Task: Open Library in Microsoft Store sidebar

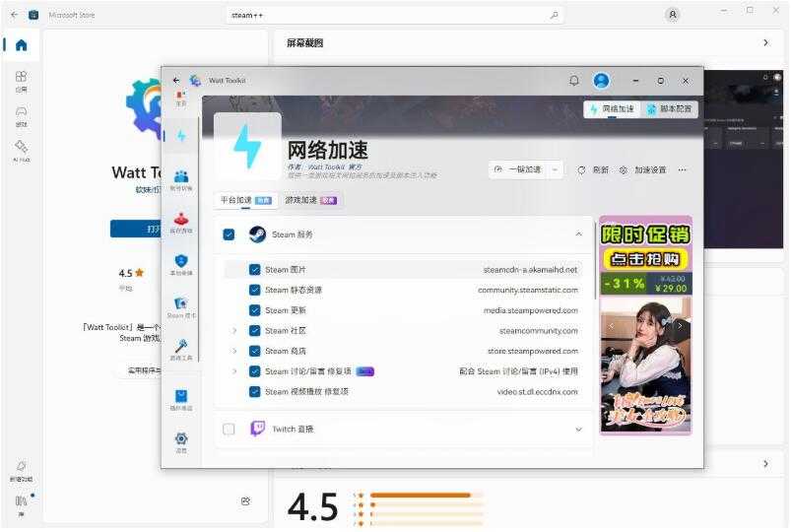Action: point(22,505)
